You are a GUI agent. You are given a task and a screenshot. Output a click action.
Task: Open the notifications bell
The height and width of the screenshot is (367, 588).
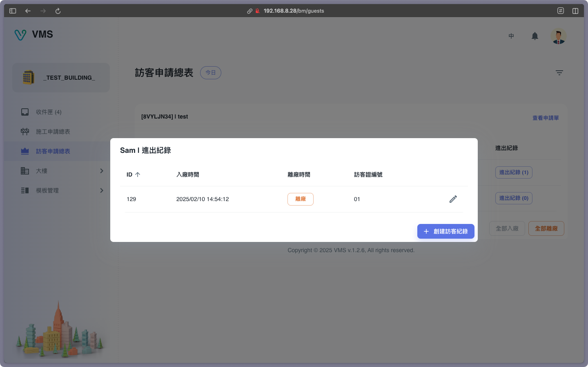coord(535,36)
